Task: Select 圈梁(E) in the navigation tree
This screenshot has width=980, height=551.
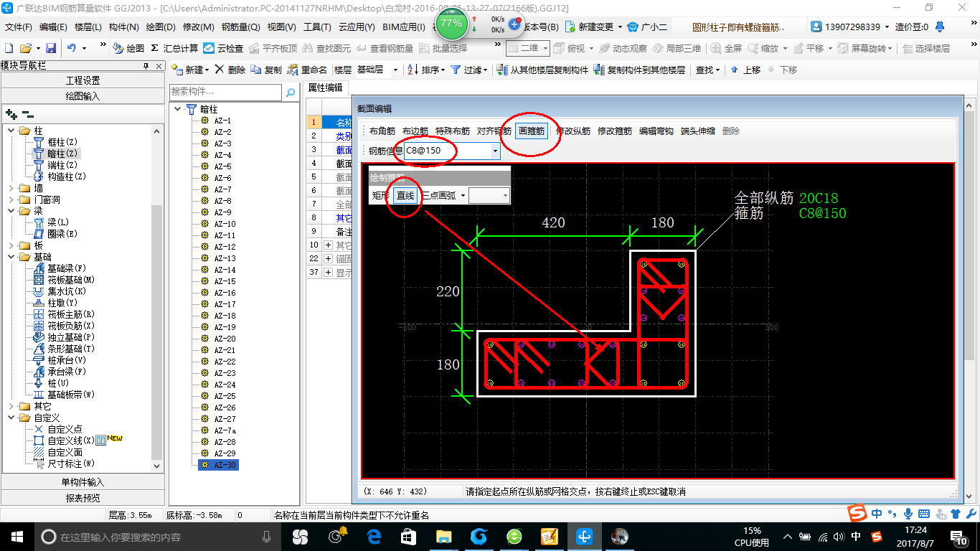Action: pyautogui.click(x=55, y=234)
